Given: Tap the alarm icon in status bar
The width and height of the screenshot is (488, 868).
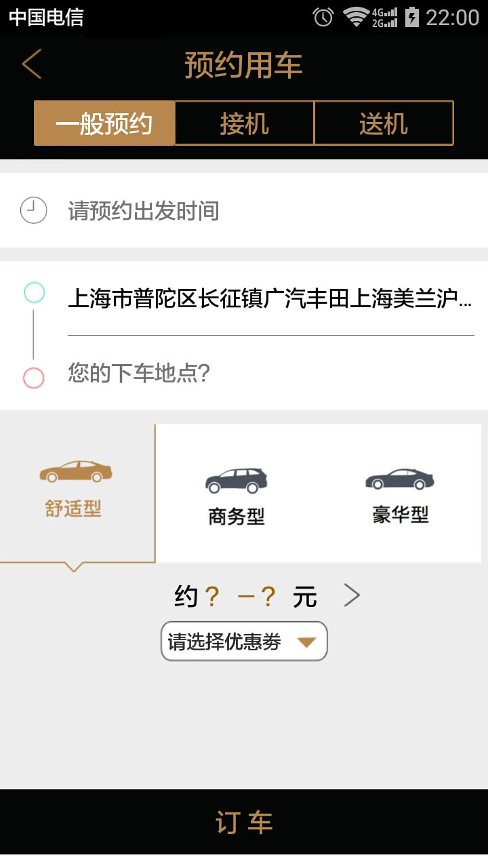Looking at the screenshot, I should click(x=323, y=17).
